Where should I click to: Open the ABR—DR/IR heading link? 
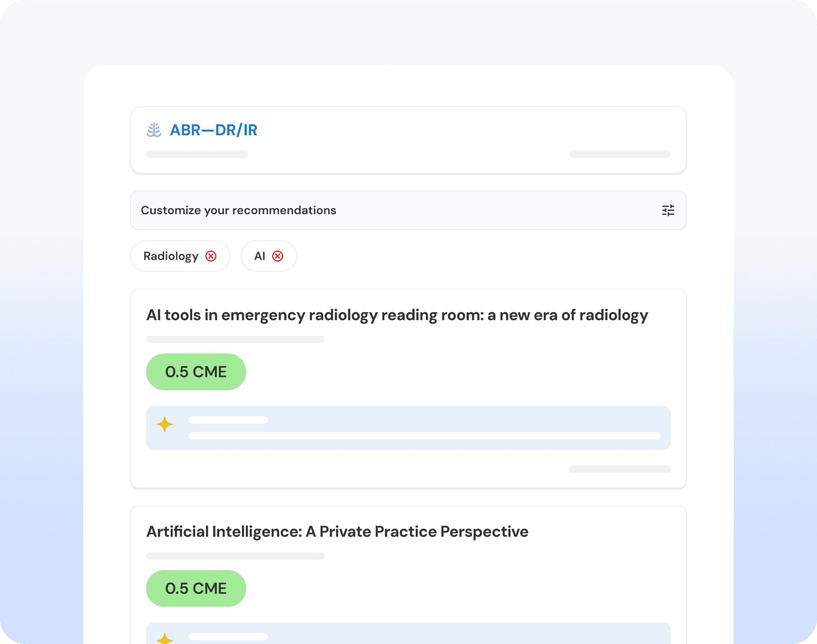pyautogui.click(x=213, y=130)
